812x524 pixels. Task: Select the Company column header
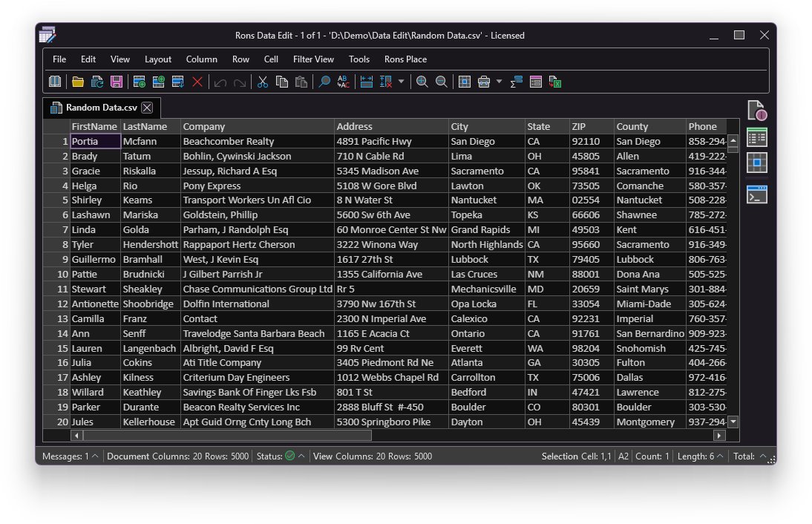tap(258, 126)
